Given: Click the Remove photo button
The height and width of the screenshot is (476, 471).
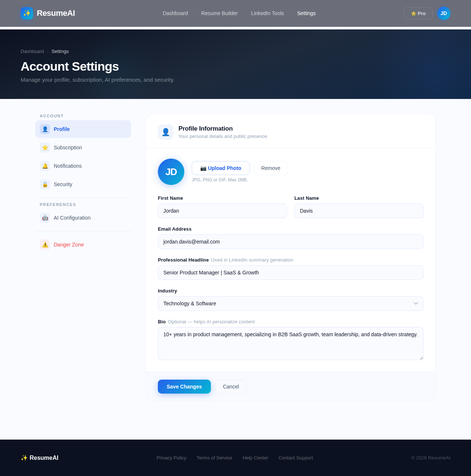Looking at the screenshot, I should (270, 168).
